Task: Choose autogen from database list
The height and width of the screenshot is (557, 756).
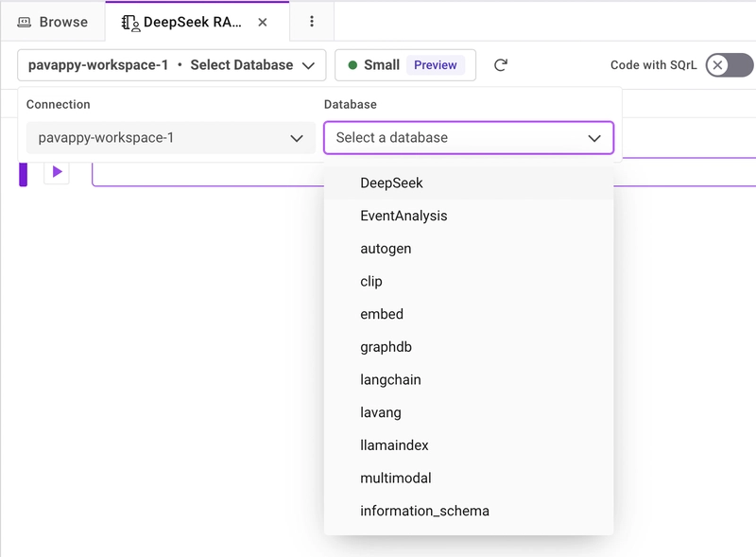Action: [469, 249]
